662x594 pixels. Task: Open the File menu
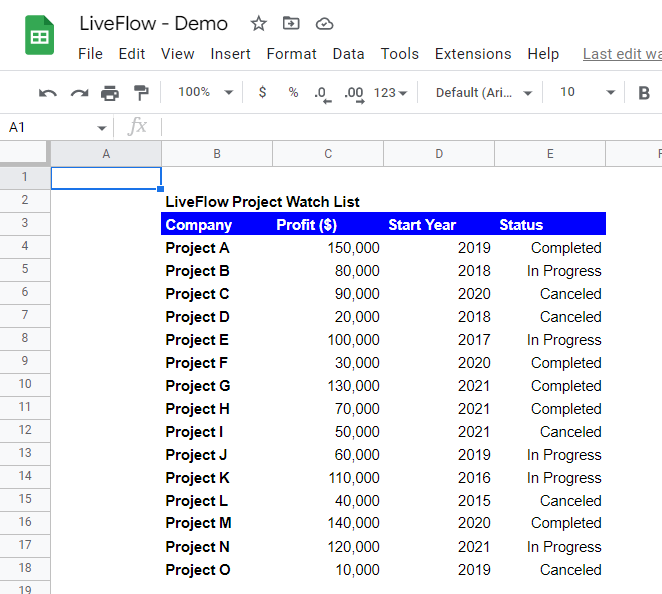[x=90, y=54]
